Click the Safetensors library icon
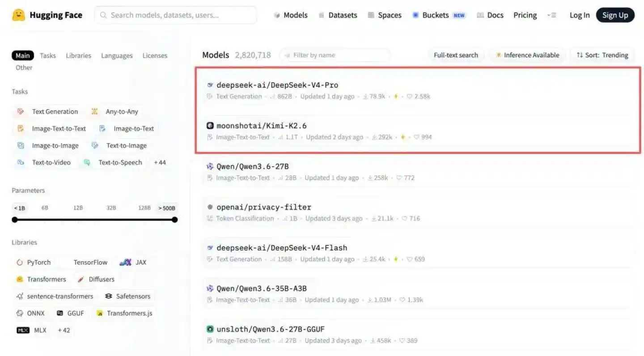Viewport: 644px width, 356px height. point(109,296)
